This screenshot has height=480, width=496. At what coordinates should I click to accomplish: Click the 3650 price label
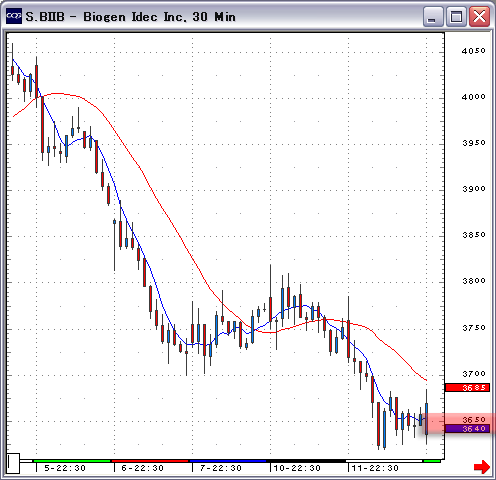(474, 419)
